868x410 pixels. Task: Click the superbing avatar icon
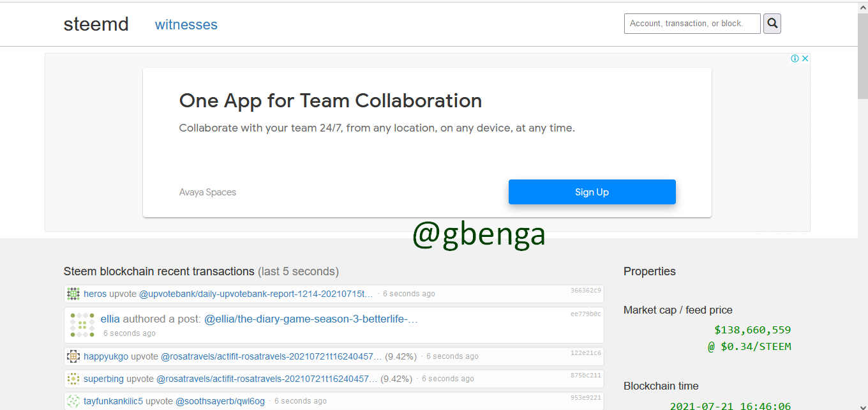pyautogui.click(x=73, y=379)
